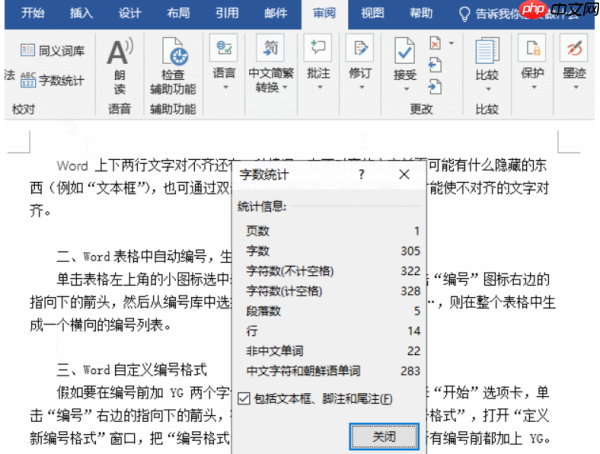Expand the 语言 dropdown arrow

pyautogui.click(x=225, y=87)
